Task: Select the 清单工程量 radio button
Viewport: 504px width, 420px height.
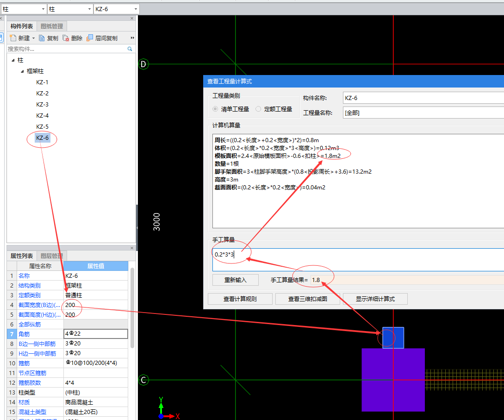Action: coord(215,109)
